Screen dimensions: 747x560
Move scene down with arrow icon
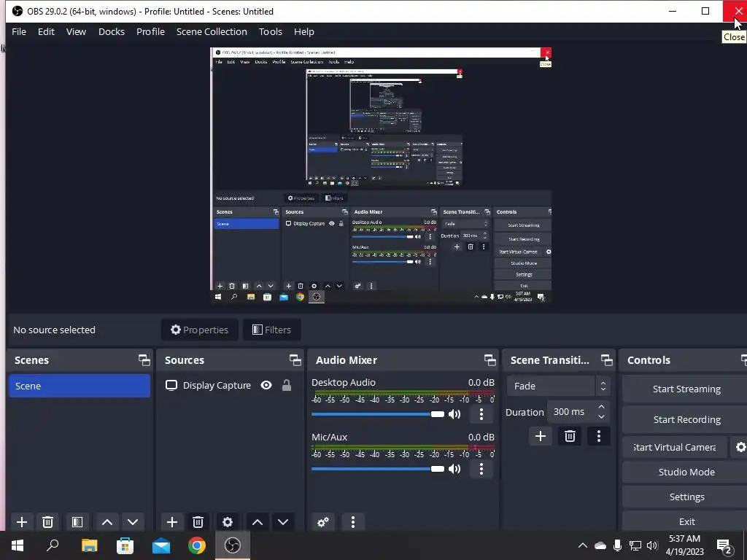click(x=133, y=522)
